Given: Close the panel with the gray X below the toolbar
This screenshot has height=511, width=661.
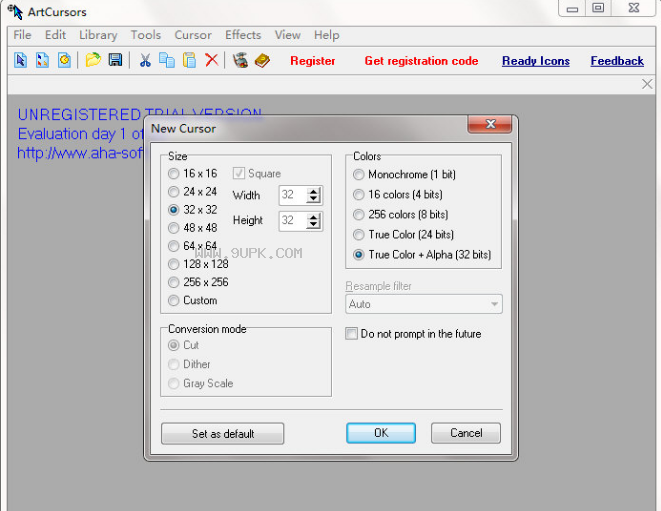Looking at the screenshot, I should 647,84.
